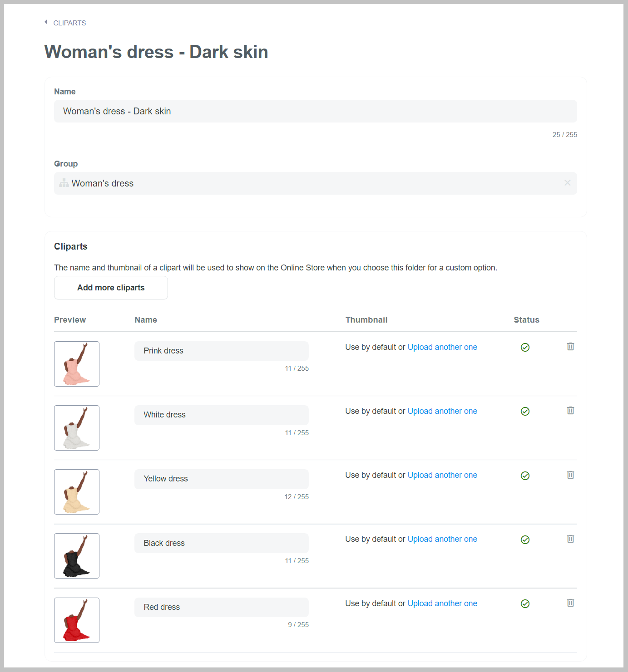Click the Black dress name field
The image size is (628, 672).
(x=222, y=543)
